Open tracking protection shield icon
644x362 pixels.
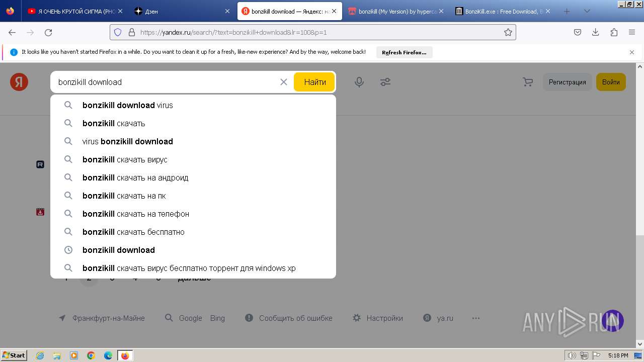tap(118, 32)
